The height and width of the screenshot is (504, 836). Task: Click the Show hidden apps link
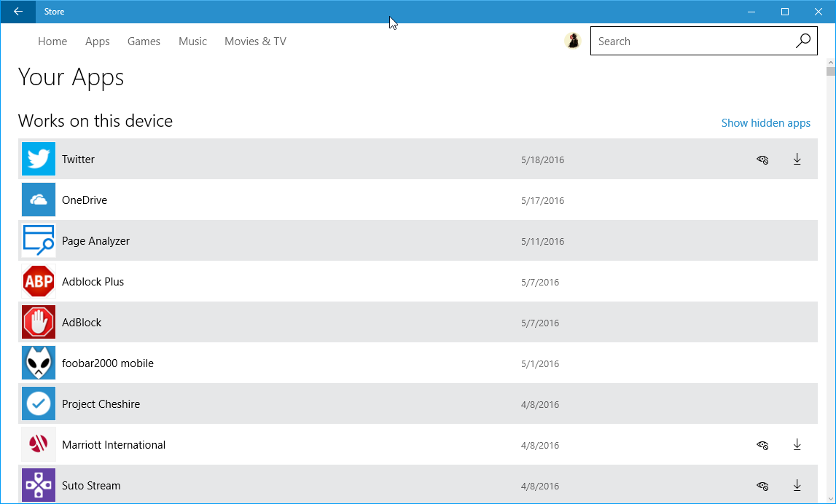pyautogui.click(x=765, y=123)
